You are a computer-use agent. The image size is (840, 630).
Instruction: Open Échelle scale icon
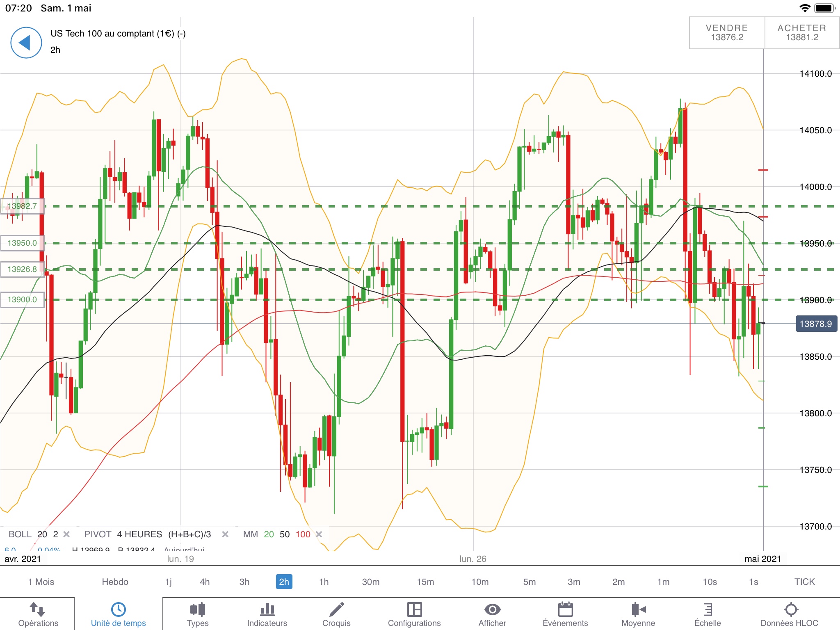(x=708, y=609)
